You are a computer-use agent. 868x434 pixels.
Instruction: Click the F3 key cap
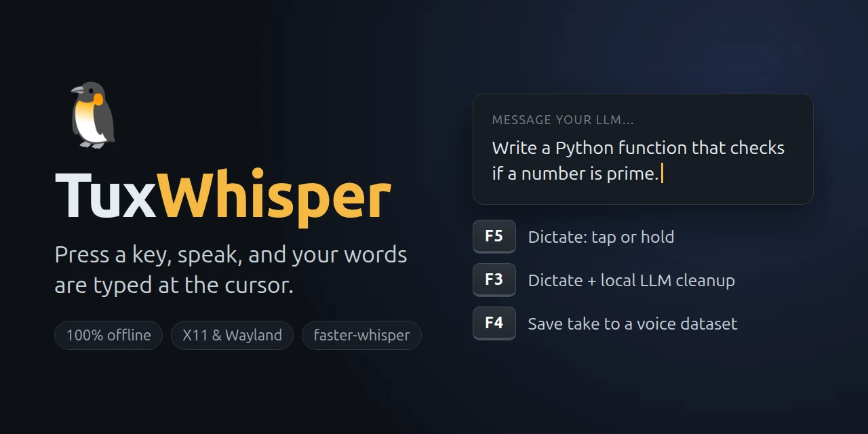tap(494, 280)
